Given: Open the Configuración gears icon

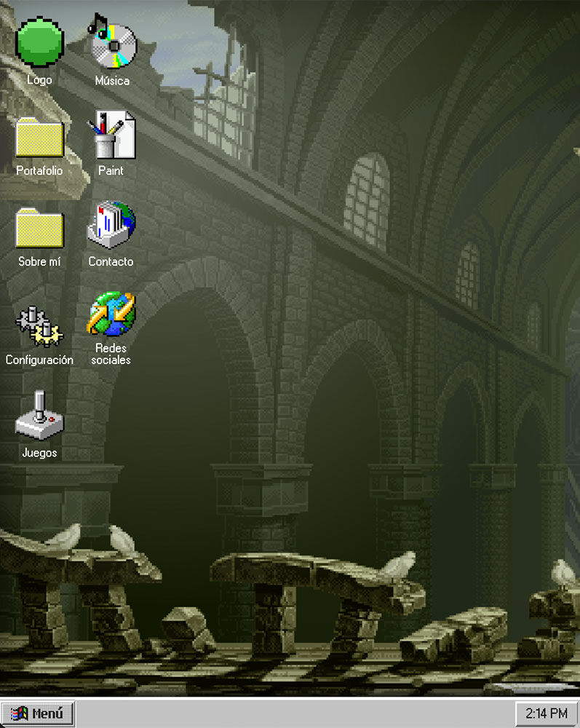Looking at the screenshot, I should [39, 325].
